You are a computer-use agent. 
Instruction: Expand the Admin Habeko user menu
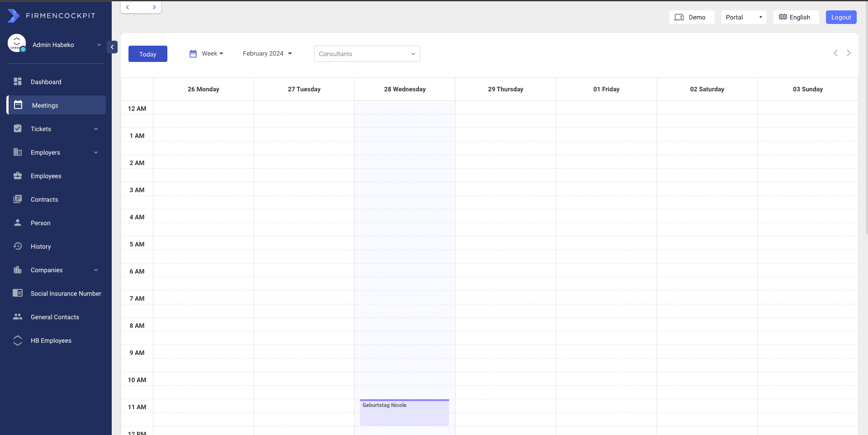tap(99, 45)
